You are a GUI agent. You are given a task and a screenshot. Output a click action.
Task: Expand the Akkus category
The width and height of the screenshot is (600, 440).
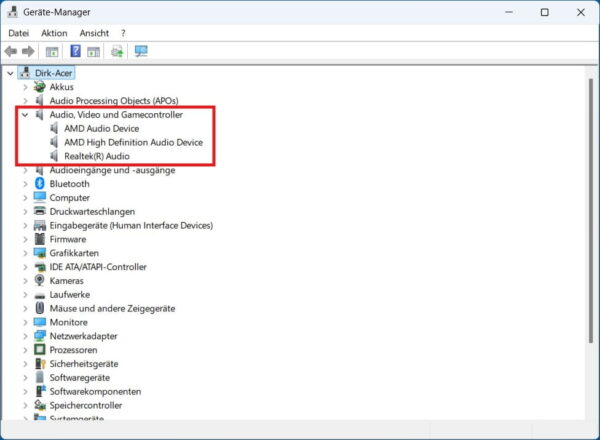tap(25, 87)
